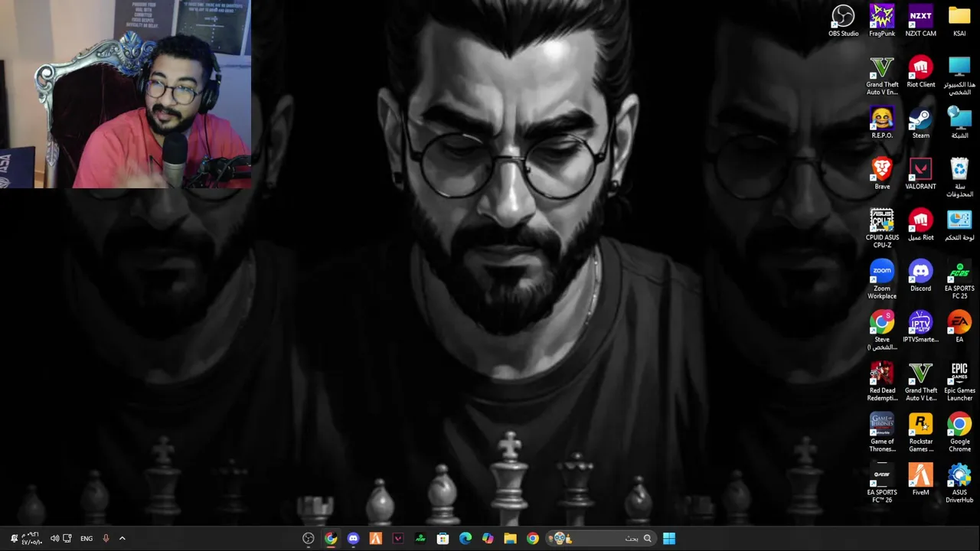Show hidden system tray icons chevron
This screenshot has height=551, width=980.
[x=122, y=539]
